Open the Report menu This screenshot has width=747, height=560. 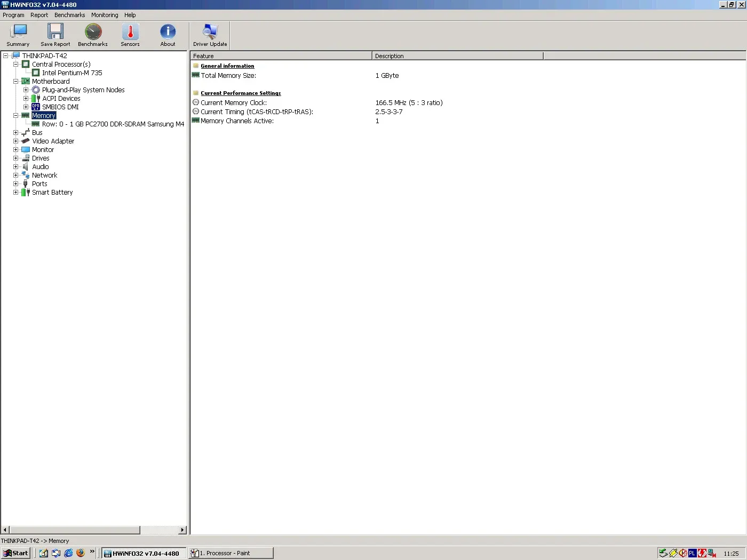[x=39, y=15]
